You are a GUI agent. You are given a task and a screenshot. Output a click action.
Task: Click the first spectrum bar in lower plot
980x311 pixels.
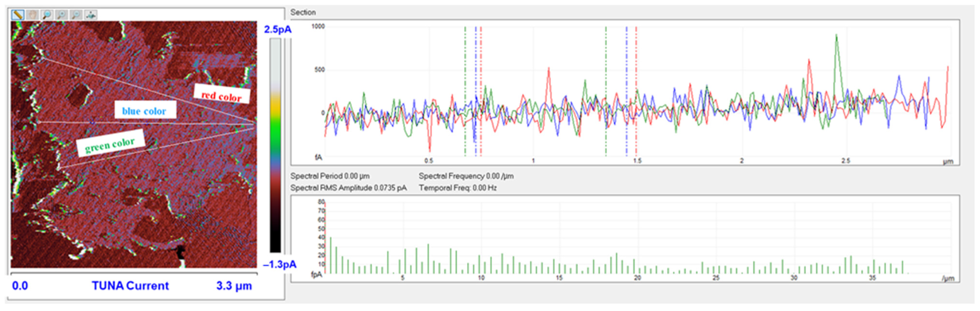331,255
